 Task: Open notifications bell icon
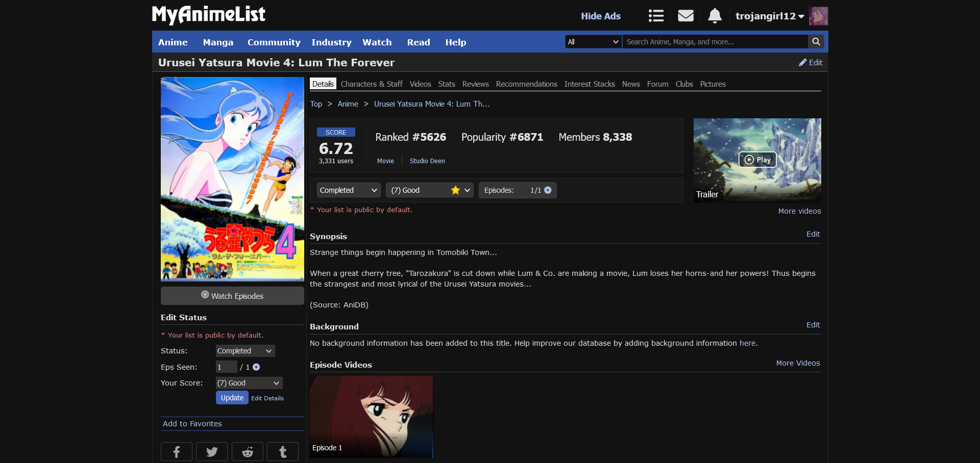(x=715, y=16)
